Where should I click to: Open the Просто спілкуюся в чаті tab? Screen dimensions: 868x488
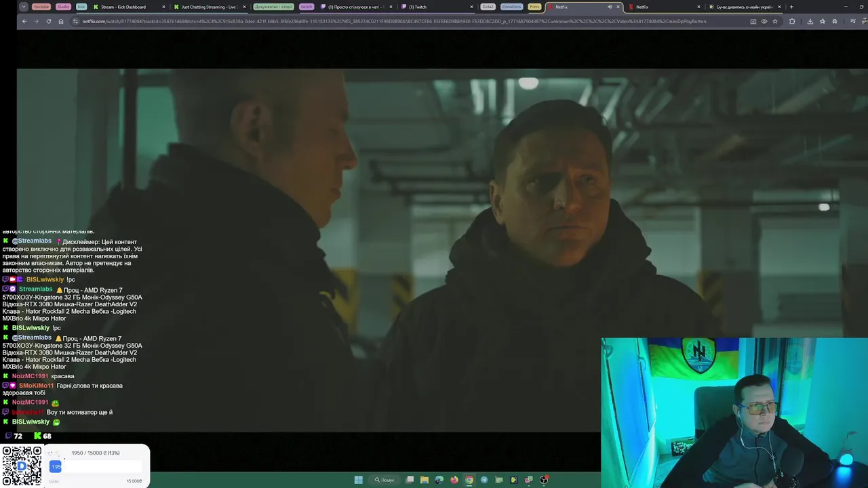pos(356,7)
